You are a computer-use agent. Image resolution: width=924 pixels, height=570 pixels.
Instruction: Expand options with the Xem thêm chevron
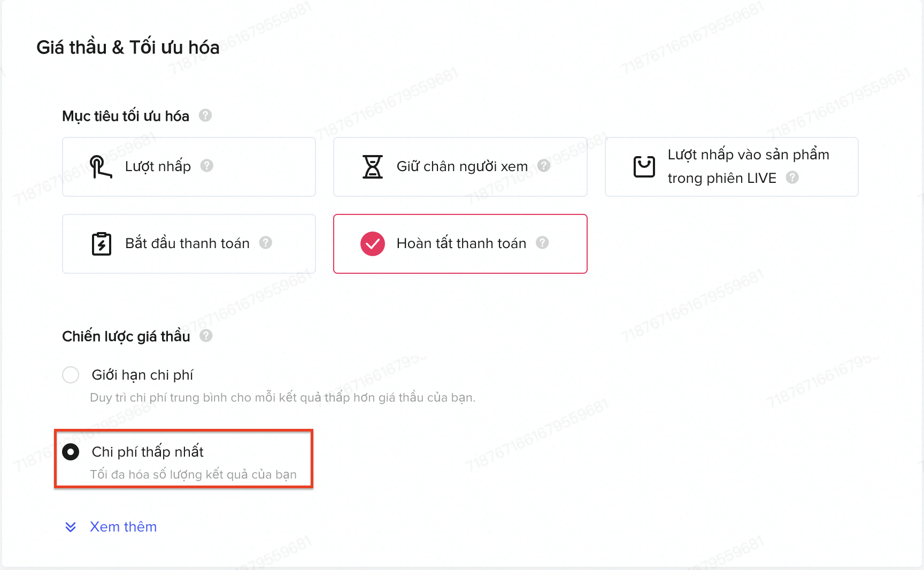71,527
